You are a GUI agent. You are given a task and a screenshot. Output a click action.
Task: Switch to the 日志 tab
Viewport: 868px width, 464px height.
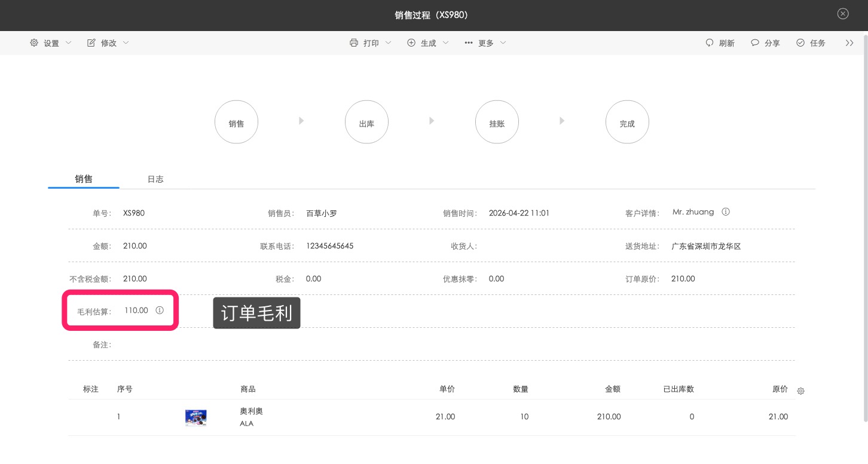click(x=155, y=179)
